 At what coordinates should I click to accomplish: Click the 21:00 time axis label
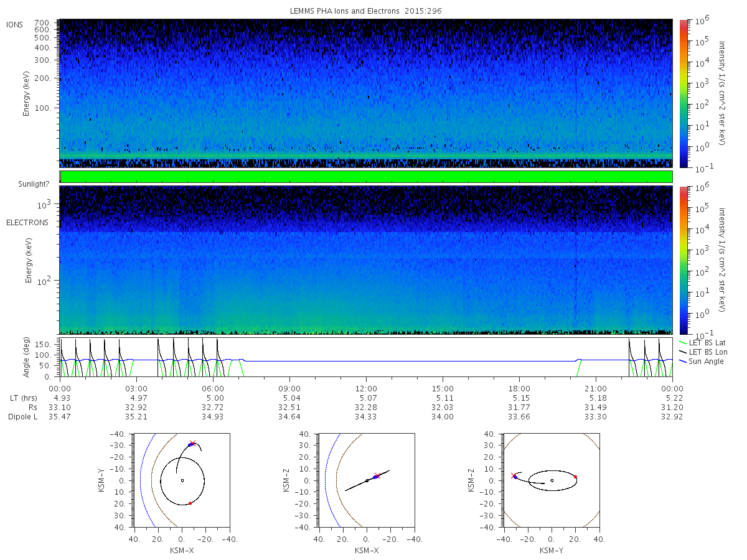point(596,388)
